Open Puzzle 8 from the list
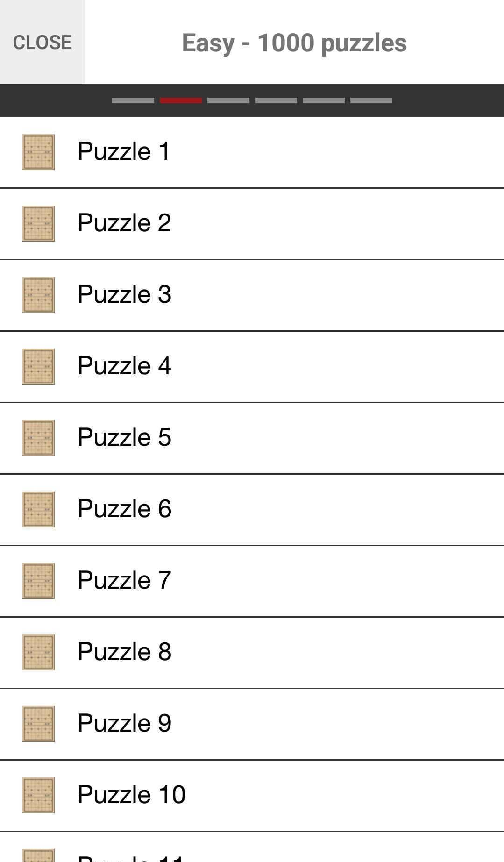 [125, 652]
